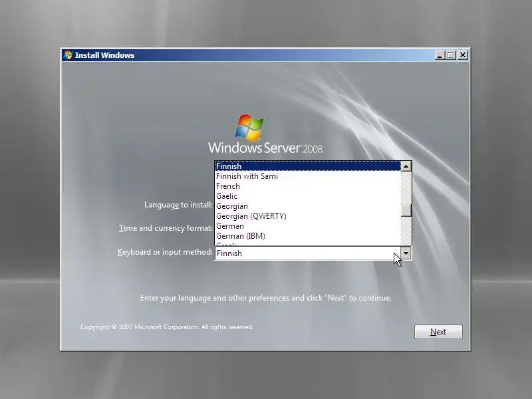Click the Windows Server 2008 logo
This screenshot has height=399, width=532.
click(x=265, y=134)
